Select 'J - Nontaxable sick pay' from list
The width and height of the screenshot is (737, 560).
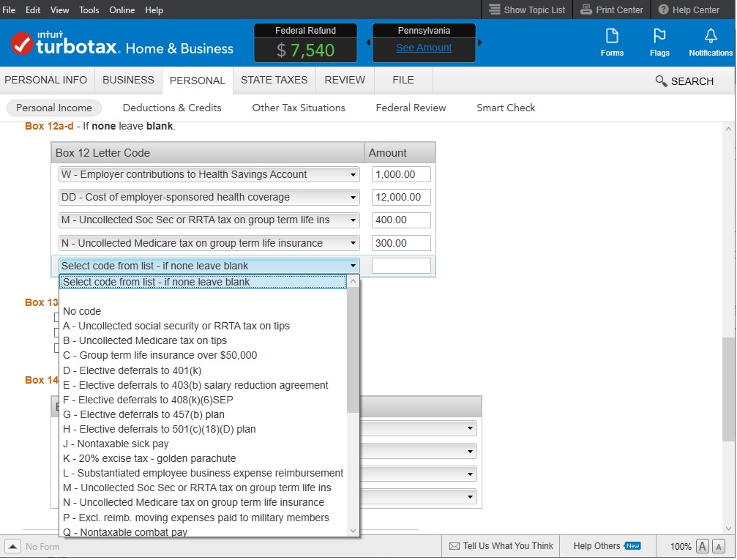pyautogui.click(x=116, y=444)
